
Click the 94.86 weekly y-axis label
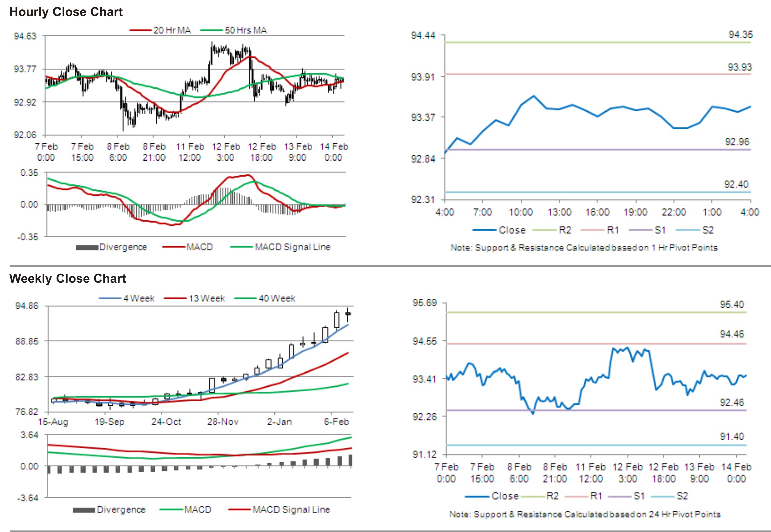[x=27, y=306]
